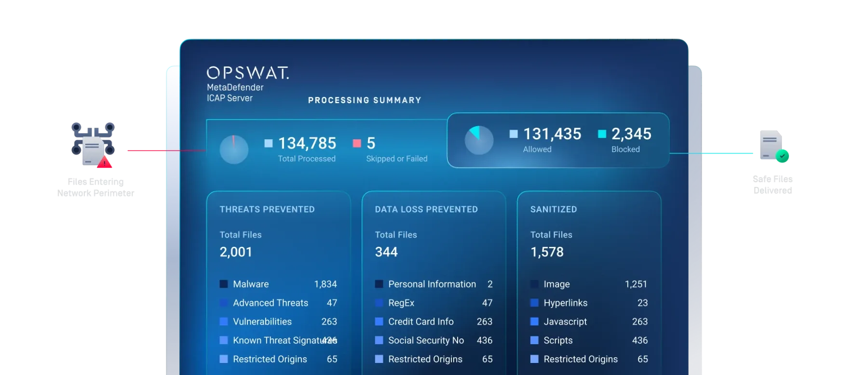This screenshot has width=868, height=375.
Task: Select the Hyperlinks row label
Action: 566,303
